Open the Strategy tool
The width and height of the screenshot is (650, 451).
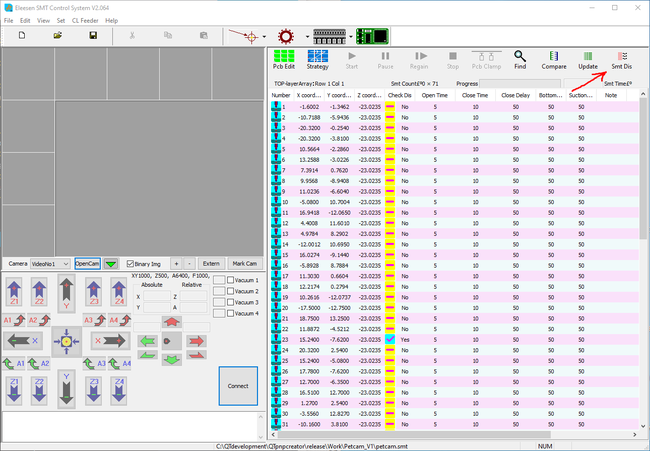pyautogui.click(x=318, y=60)
